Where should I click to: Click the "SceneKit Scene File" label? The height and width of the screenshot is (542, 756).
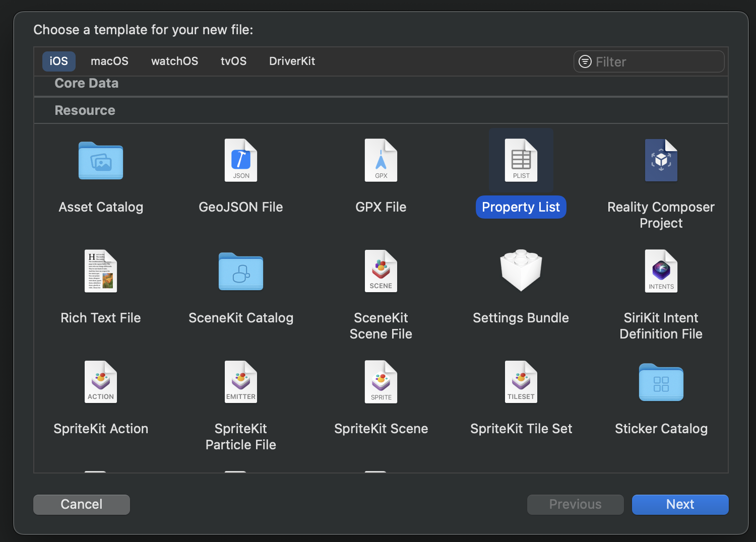tap(381, 326)
